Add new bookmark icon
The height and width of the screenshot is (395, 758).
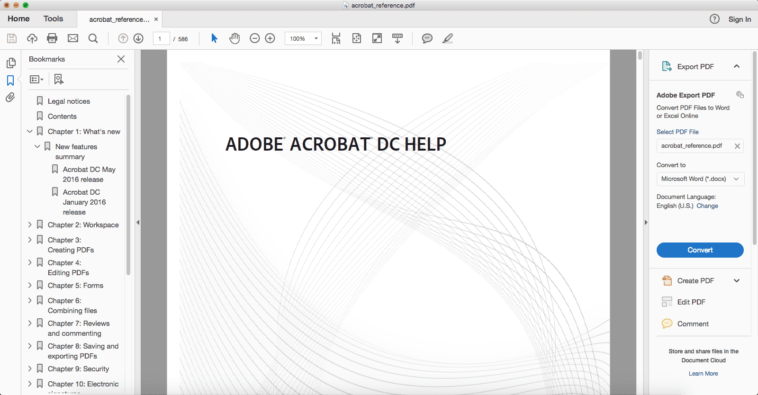[x=58, y=79]
